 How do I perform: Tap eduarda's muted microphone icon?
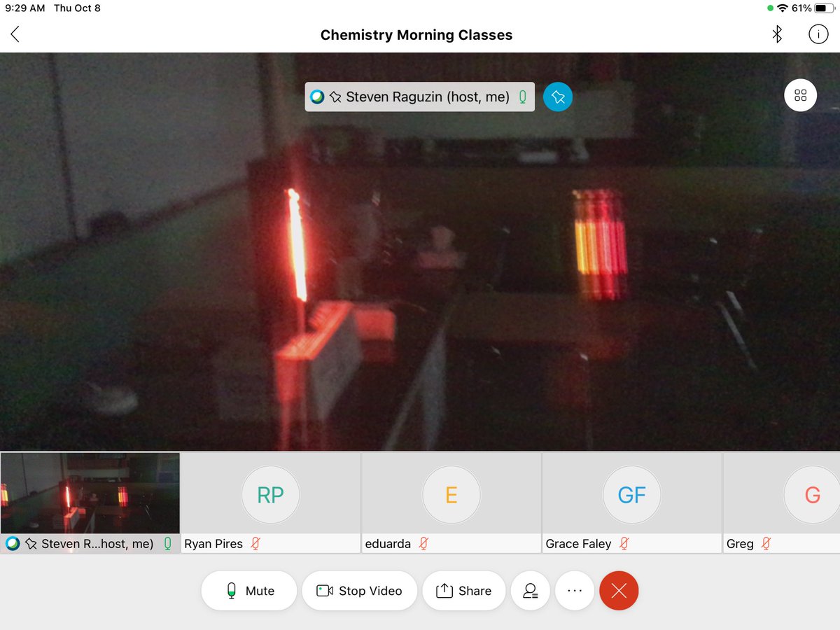pyautogui.click(x=424, y=543)
